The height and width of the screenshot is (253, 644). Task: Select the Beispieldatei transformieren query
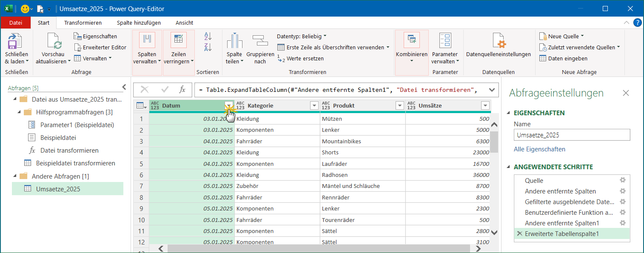(x=75, y=163)
